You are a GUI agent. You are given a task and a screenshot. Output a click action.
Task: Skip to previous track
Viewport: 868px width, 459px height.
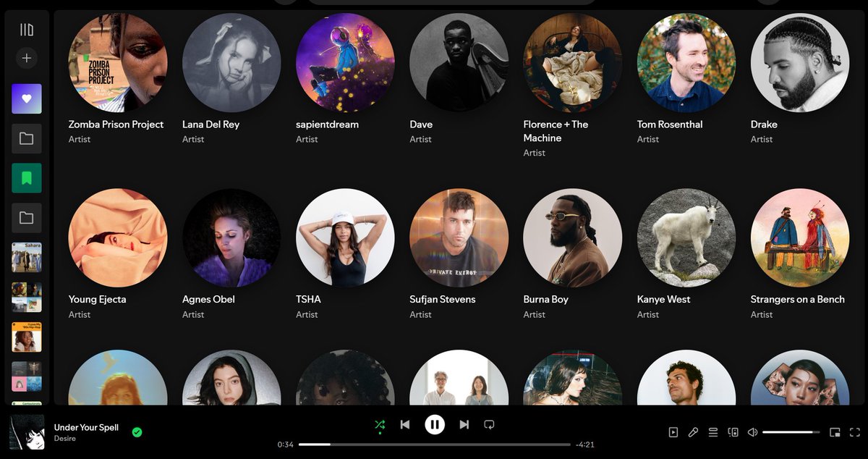pyautogui.click(x=405, y=425)
